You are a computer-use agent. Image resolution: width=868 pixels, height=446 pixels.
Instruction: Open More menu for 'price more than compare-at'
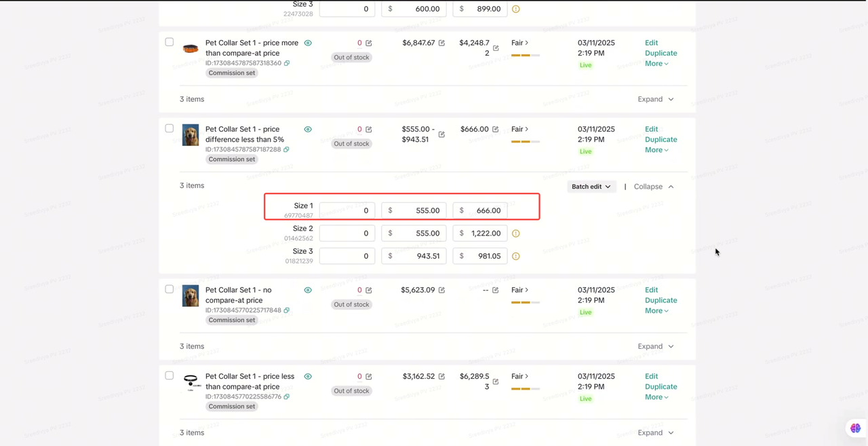pos(656,64)
